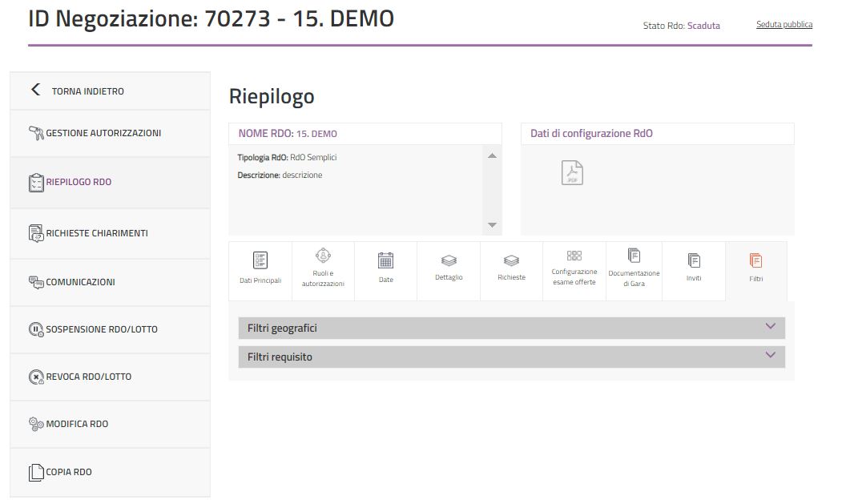Click the Revoca RDO/Lotto icon
This screenshot has height=504, width=846.
35,377
